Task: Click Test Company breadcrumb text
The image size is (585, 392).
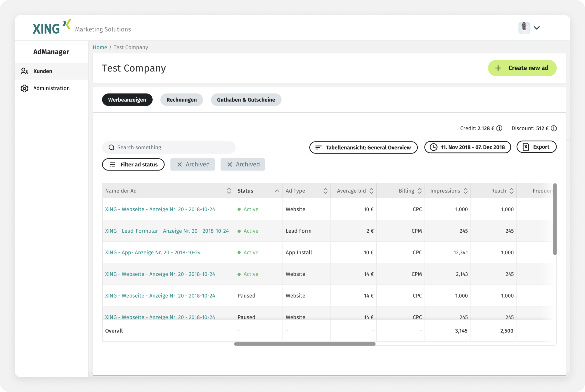Action: click(x=131, y=47)
